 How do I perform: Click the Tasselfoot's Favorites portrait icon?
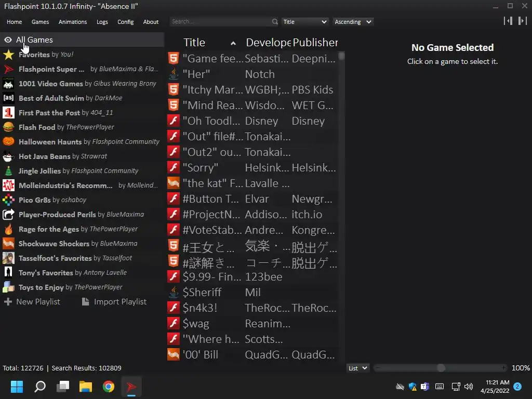(x=8, y=258)
